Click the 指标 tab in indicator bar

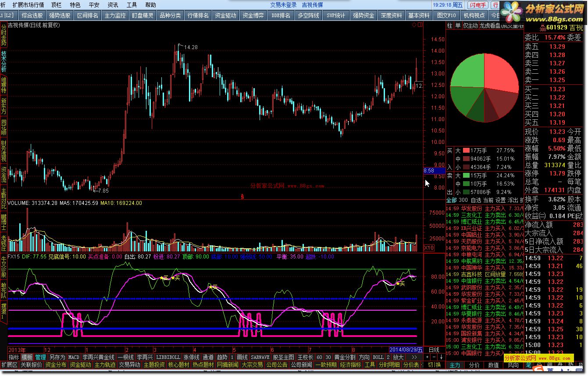coord(14,357)
